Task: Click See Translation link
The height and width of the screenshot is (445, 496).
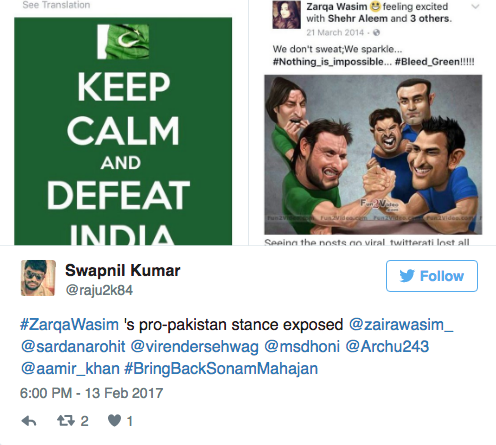Action: point(56,5)
